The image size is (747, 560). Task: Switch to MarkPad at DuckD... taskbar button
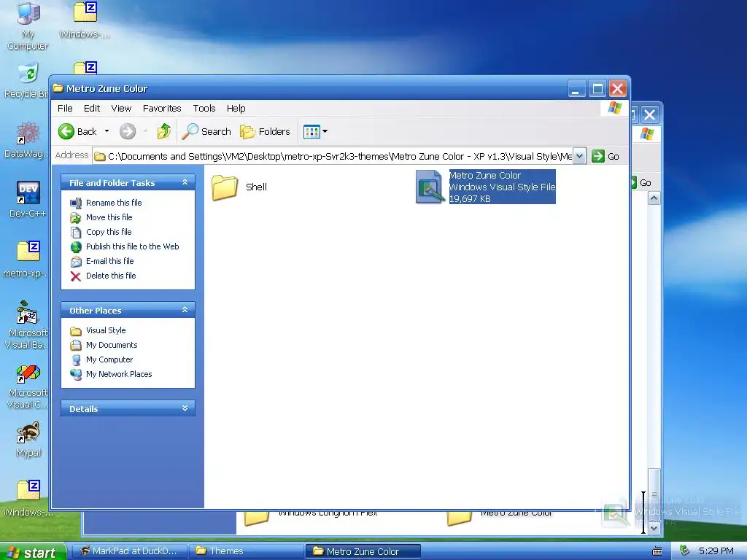(128, 551)
